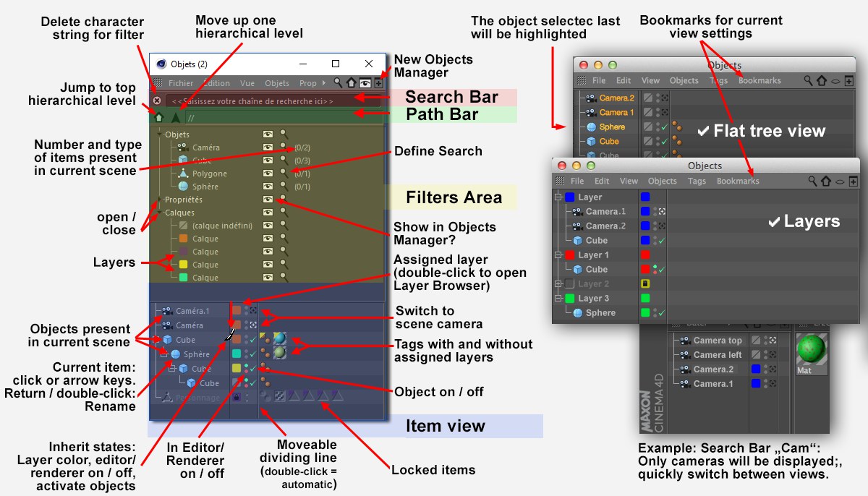This screenshot has height=496, width=868.
Task: Click the move up one level arrow
Action: pyautogui.click(x=175, y=116)
